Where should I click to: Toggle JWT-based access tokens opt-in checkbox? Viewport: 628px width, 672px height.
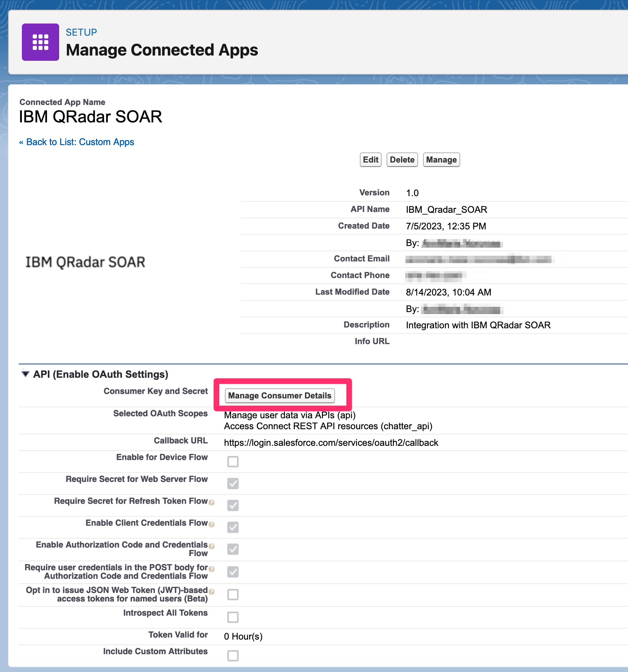(x=233, y=595)
